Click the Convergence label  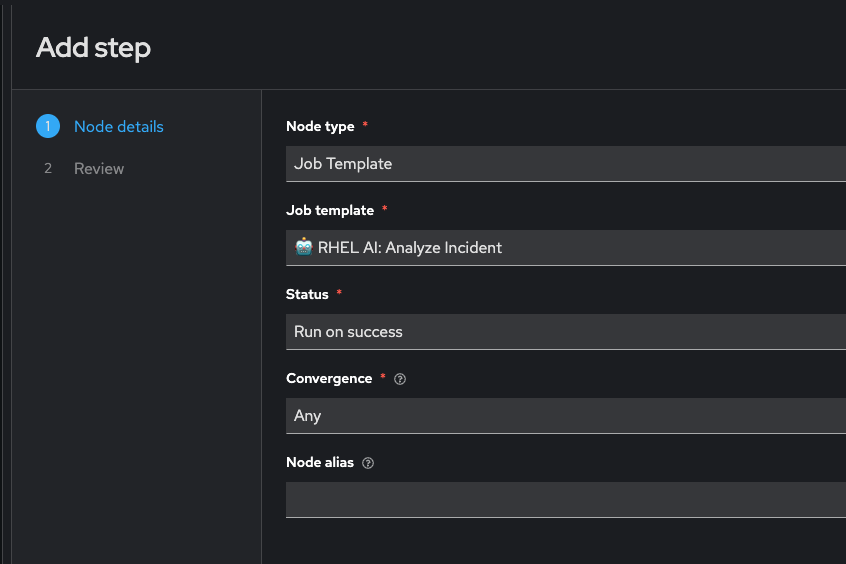click(329, 378)
